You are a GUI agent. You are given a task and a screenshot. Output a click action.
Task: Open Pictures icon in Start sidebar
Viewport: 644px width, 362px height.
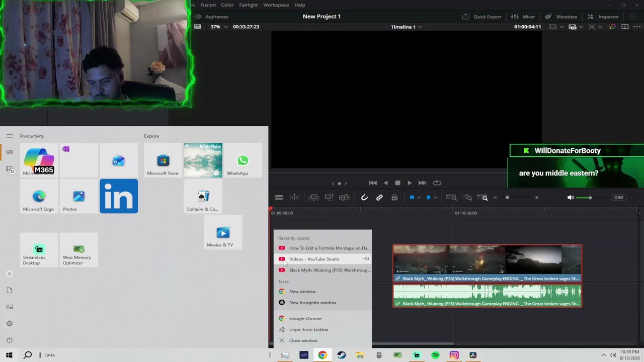coord(10,307)
